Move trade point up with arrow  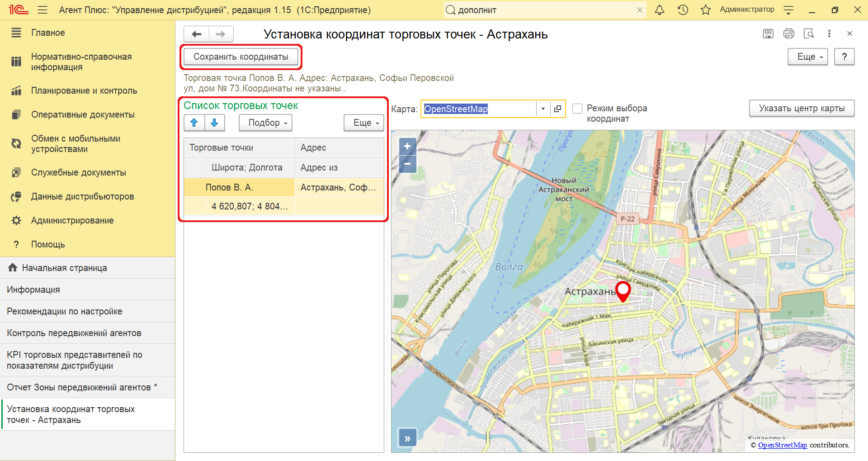pos(194,123)
